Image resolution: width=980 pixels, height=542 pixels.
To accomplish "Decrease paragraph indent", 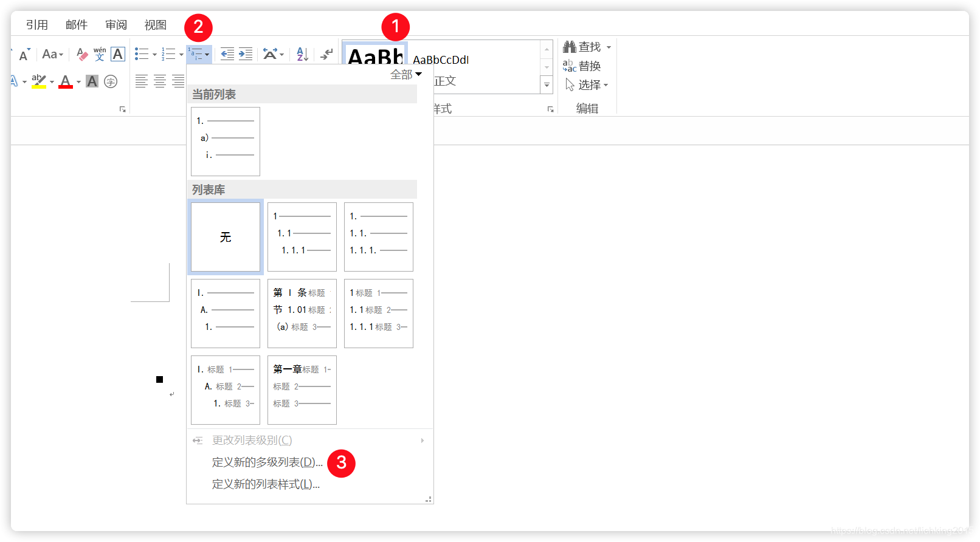I will (x=227, y=54).
